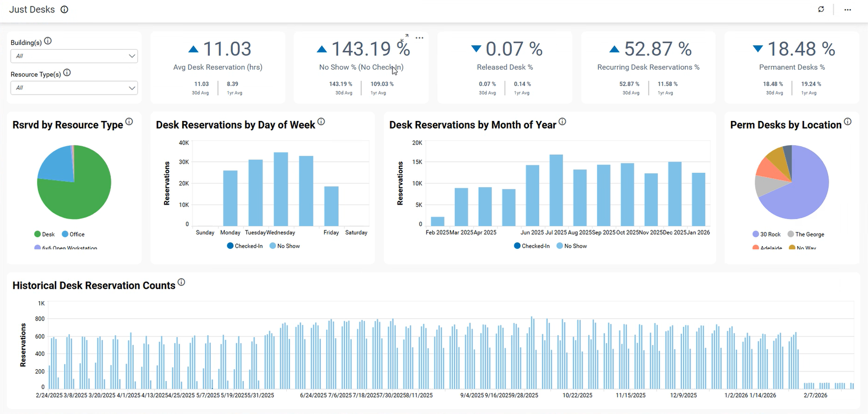
Task: Click the 109.03 % 1yr Avg value
Action: 382,84
